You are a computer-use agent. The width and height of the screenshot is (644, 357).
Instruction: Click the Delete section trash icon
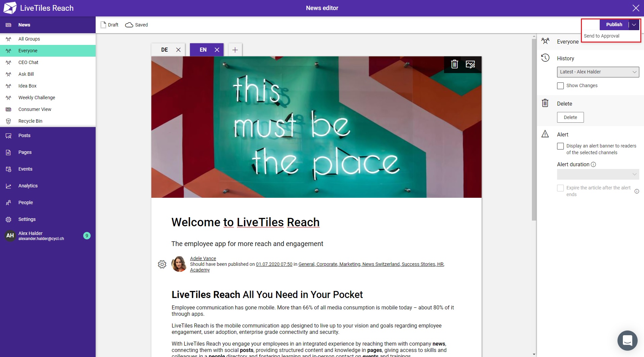point(545,103)
